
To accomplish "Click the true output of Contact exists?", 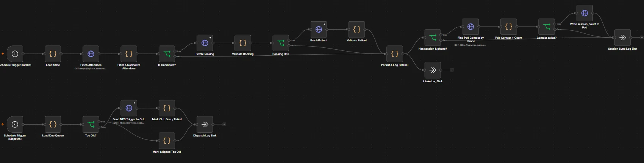I will click(x=555, y=24).
